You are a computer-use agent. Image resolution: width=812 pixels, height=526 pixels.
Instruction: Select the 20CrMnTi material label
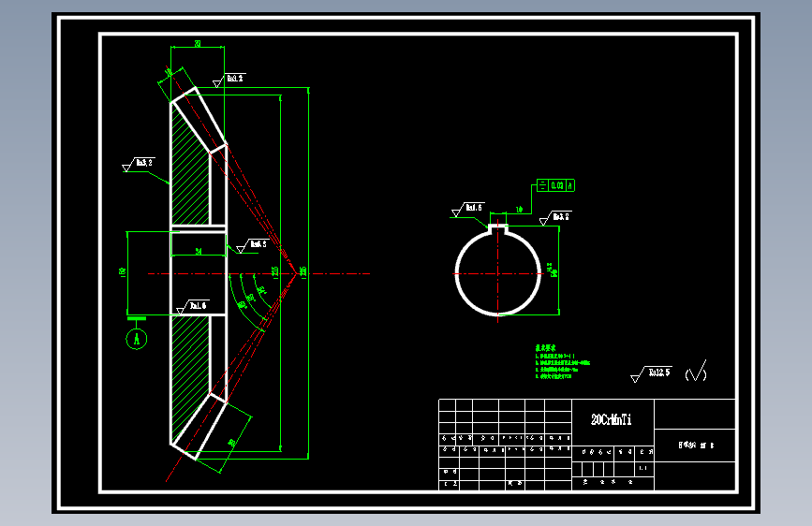coord(611,419)
